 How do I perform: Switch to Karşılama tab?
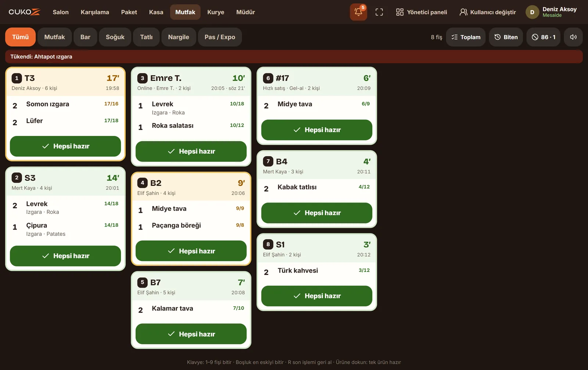(95, 12)
